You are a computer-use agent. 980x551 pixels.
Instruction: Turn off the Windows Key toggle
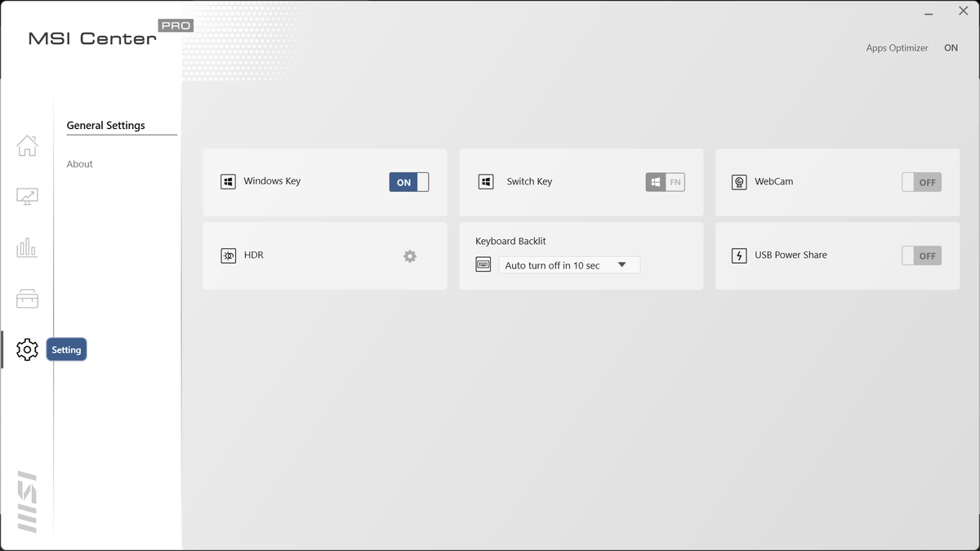[x=409, y=182]
